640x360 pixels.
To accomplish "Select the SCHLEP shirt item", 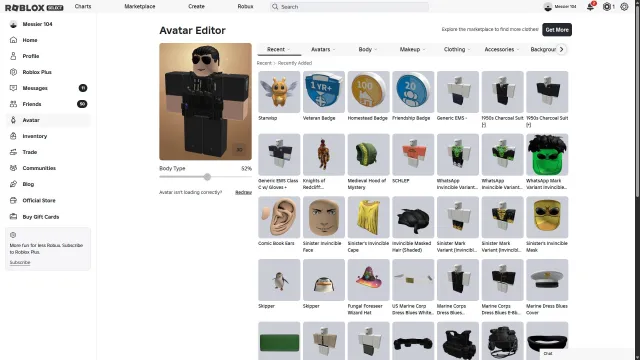I will [x=413, y=154].
